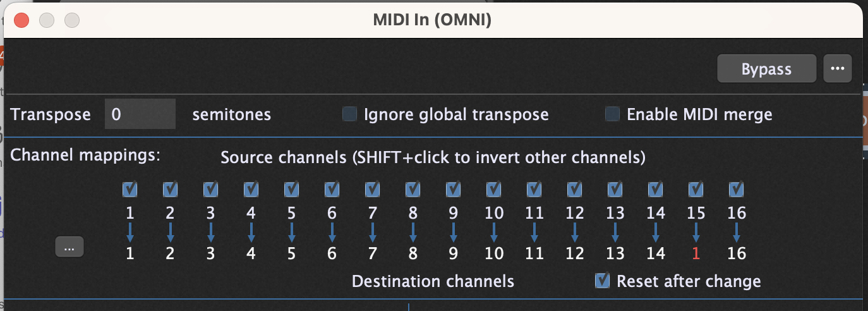The height and width of the screenshot is (311, 868).
Task: Disable source channel 13 checkbox
Action: click(615, 189)
